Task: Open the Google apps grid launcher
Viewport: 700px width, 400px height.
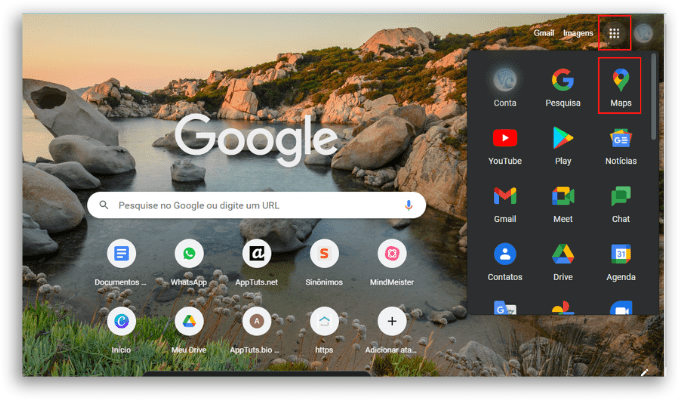Action: (614, 33)
